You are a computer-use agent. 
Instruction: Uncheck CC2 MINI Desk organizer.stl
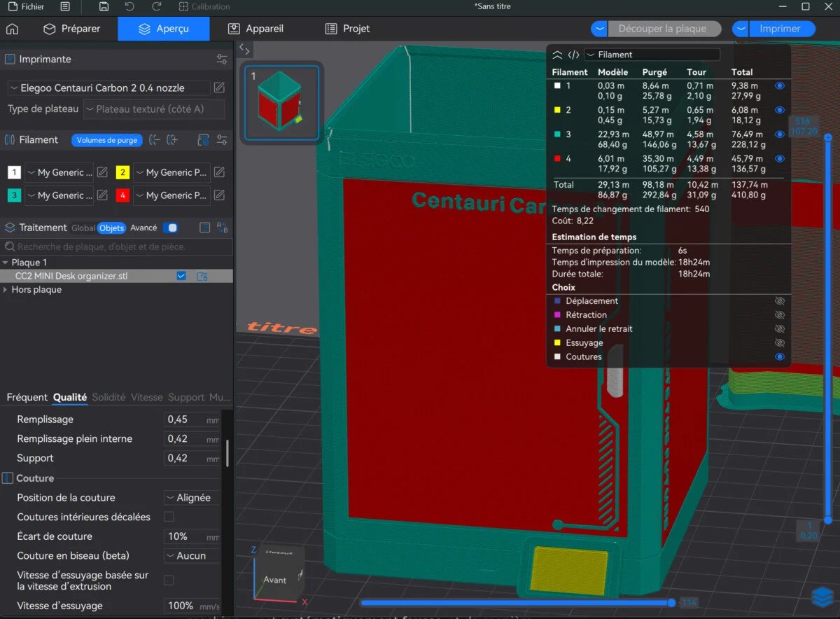click(x=181, y=276)
